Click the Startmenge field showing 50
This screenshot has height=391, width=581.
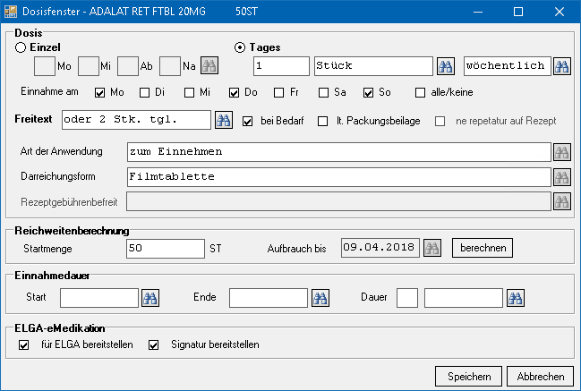pos(165,248)
